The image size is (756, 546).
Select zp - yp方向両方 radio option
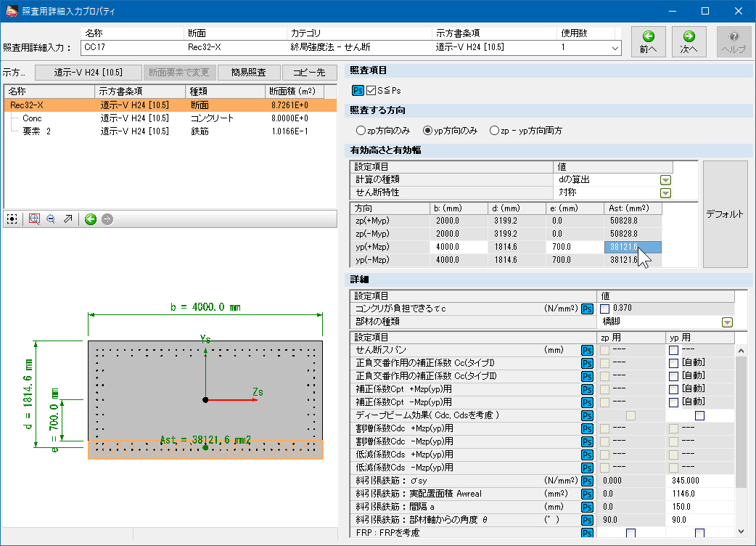click(495, 131)
